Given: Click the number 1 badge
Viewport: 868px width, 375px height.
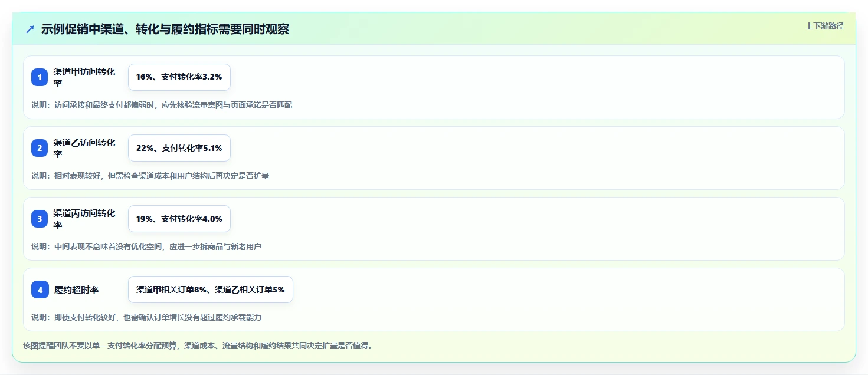Looking at the screenshot, I should pos(40,77).
